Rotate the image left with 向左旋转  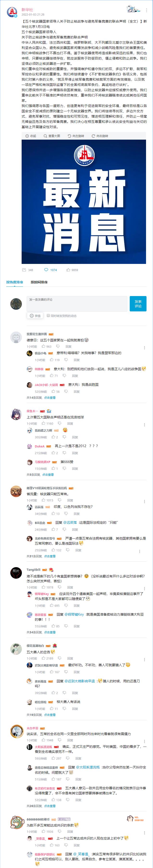point(76,136)
